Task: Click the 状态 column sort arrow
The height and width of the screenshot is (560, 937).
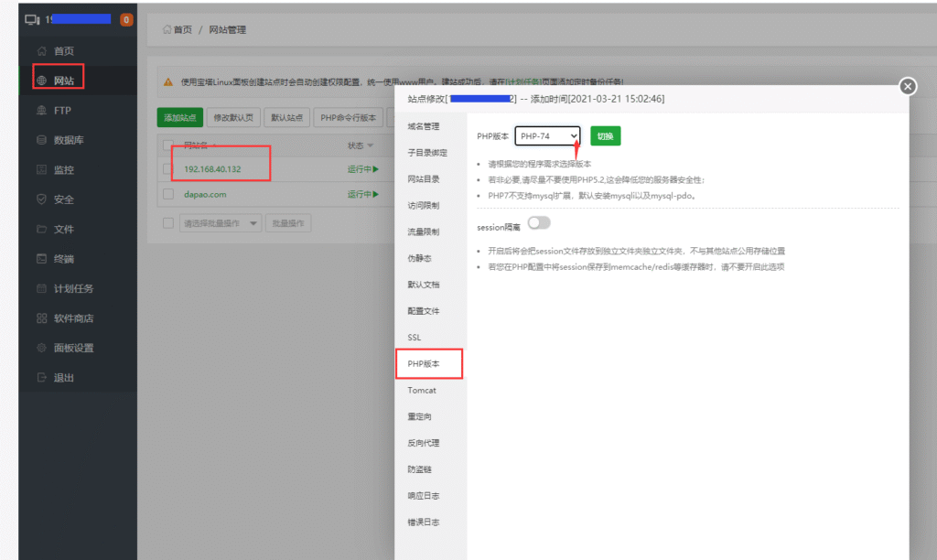Action: point(369,145)
